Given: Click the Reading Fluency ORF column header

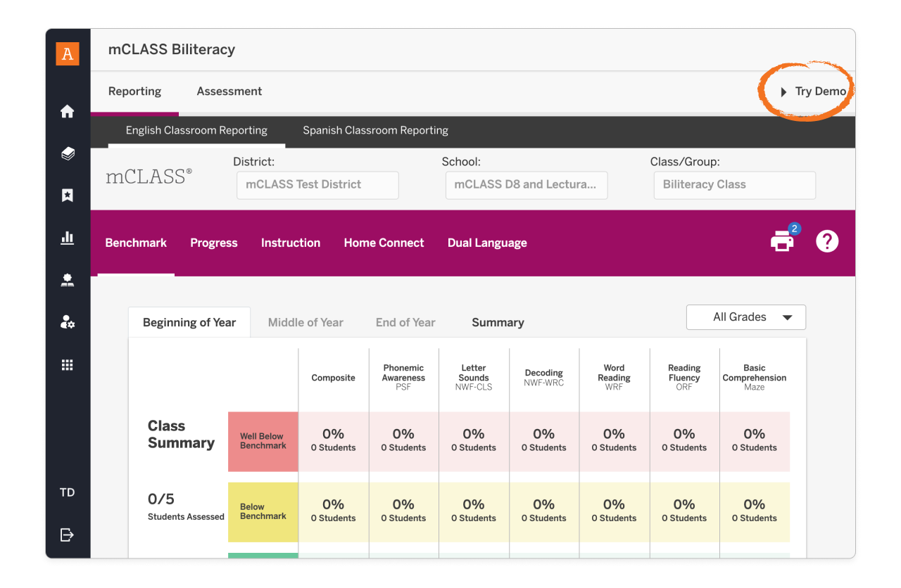Looking at the screenshot, I should click(684, 377).
